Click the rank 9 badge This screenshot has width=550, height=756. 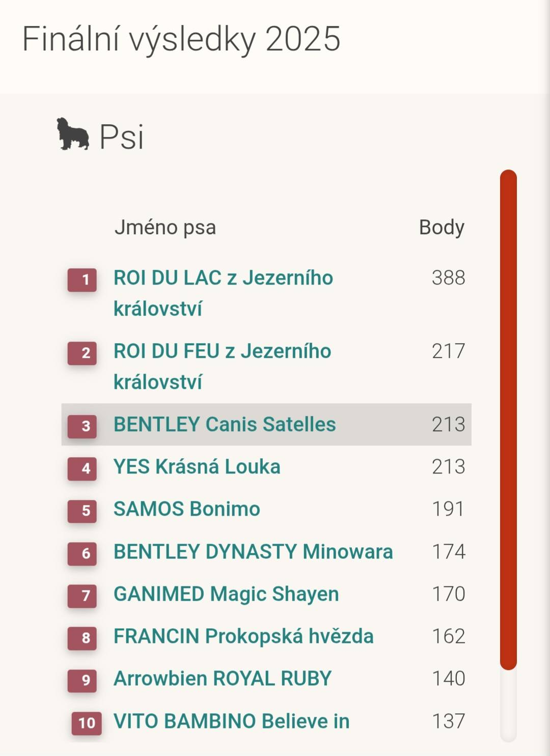[x=82, y=680]
